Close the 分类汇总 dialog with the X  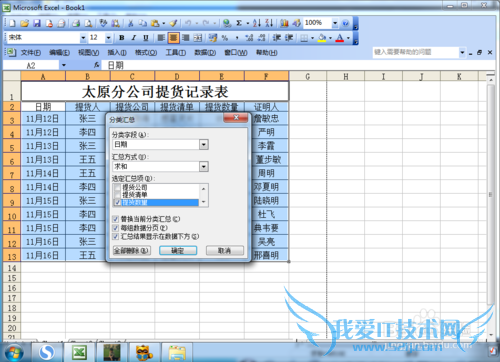236,117
